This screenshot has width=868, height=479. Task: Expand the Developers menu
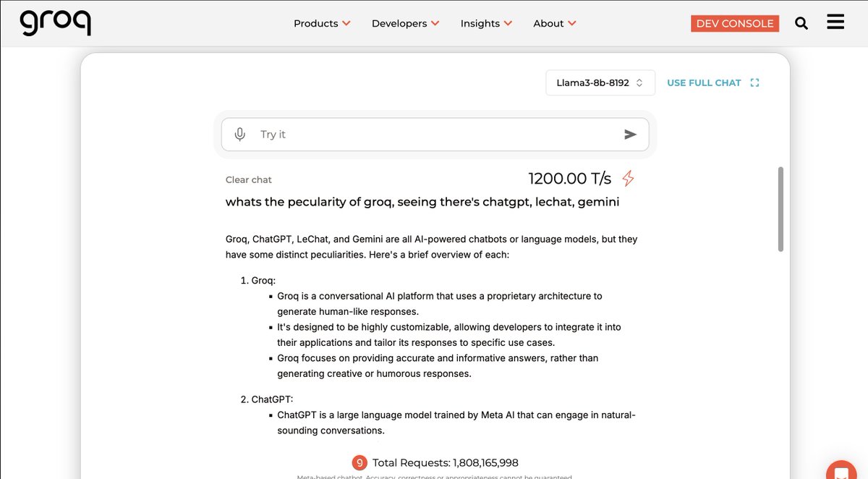click(x=406, y=23)
